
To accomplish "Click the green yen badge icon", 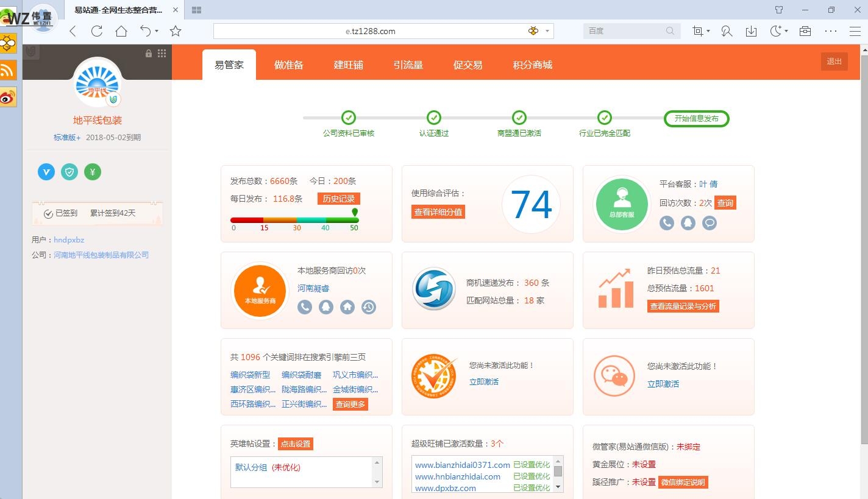I will click(x=93, y=172).
